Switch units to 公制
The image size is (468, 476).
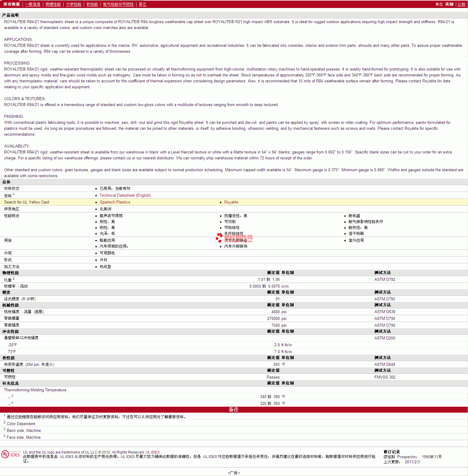pyautogui.click(x=461, y=4)
